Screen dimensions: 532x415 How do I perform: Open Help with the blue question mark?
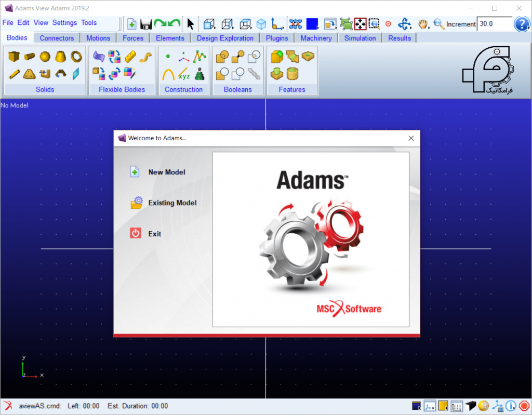click(x=522, y=24)
